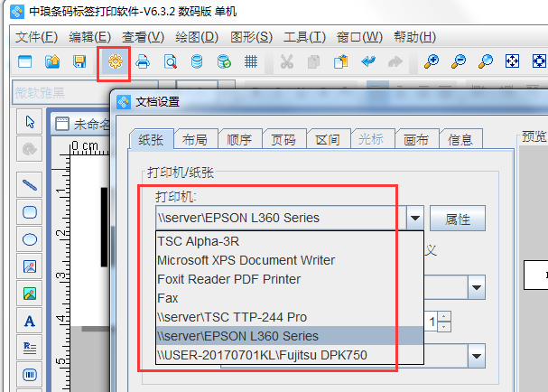Click the 属性 button beside printer

pos(458,218)
